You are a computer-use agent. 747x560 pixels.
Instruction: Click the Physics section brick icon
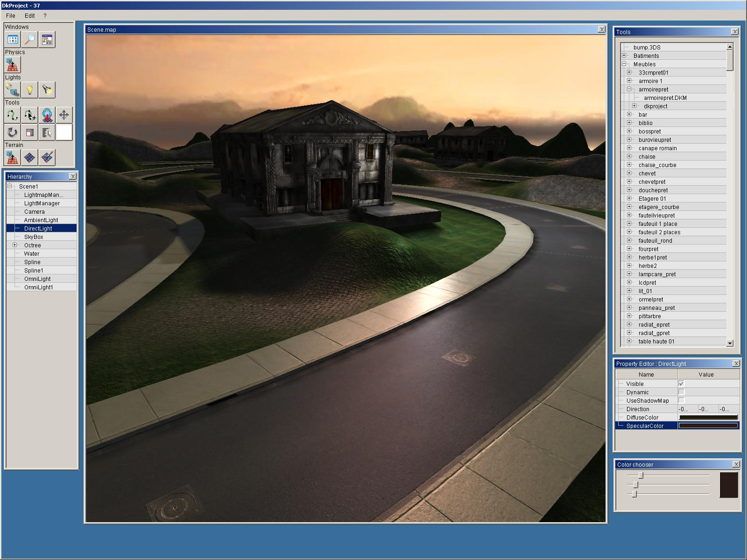point(13,65)
